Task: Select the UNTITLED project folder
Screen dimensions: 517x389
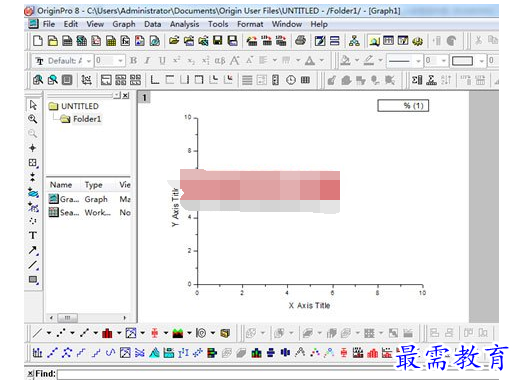Action: (74, 106)
